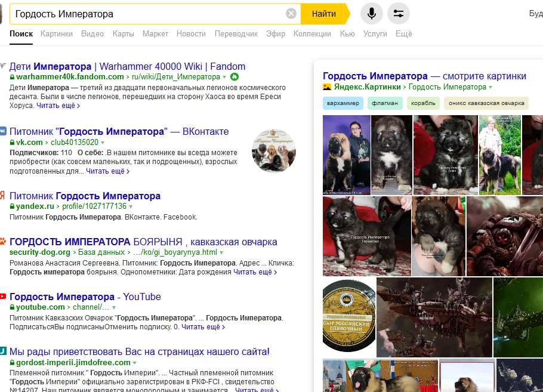This screenshot has height=392, width=543.
Task: Click lock icon before warhammer40k.fandom.com
Action: point(12,77)
